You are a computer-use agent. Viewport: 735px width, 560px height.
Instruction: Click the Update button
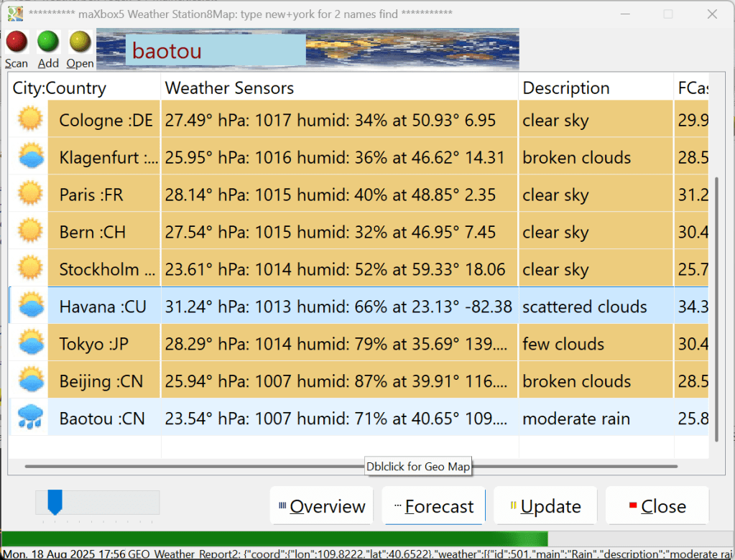coord(545,506)
